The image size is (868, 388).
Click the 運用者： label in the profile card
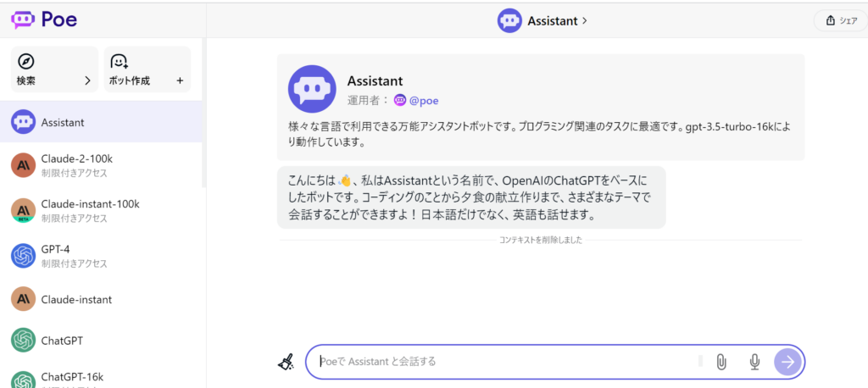(x=368, y=101)
